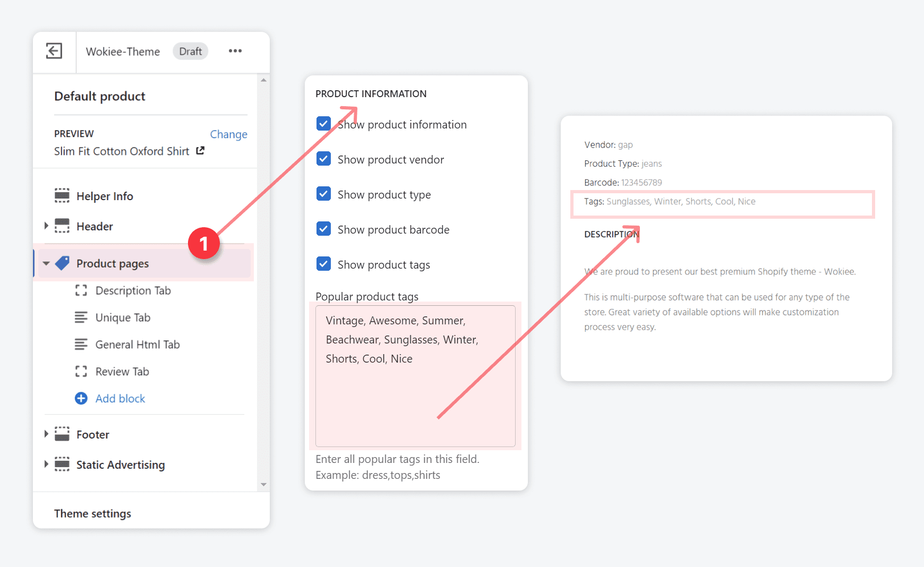Click the Unique Tab text-lines icon
The height and width of the screenshot is (567, 924).
81,317
